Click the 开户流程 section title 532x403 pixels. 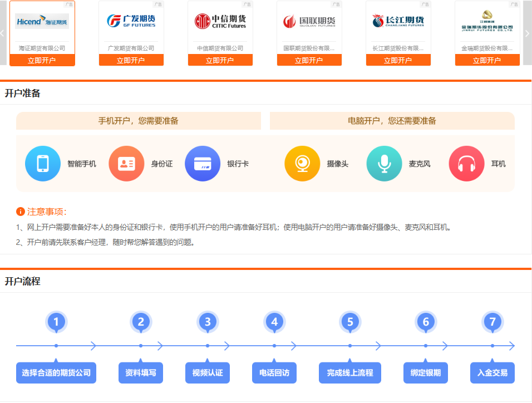click(x=23, y=282)
